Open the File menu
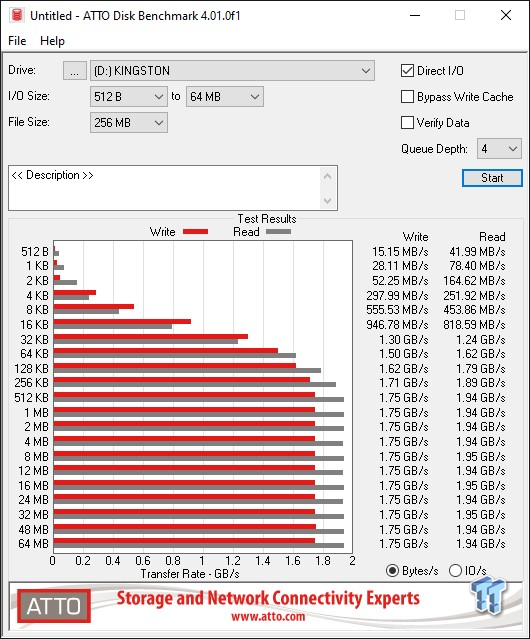This screenshot has width=530, height=639. 17,41
